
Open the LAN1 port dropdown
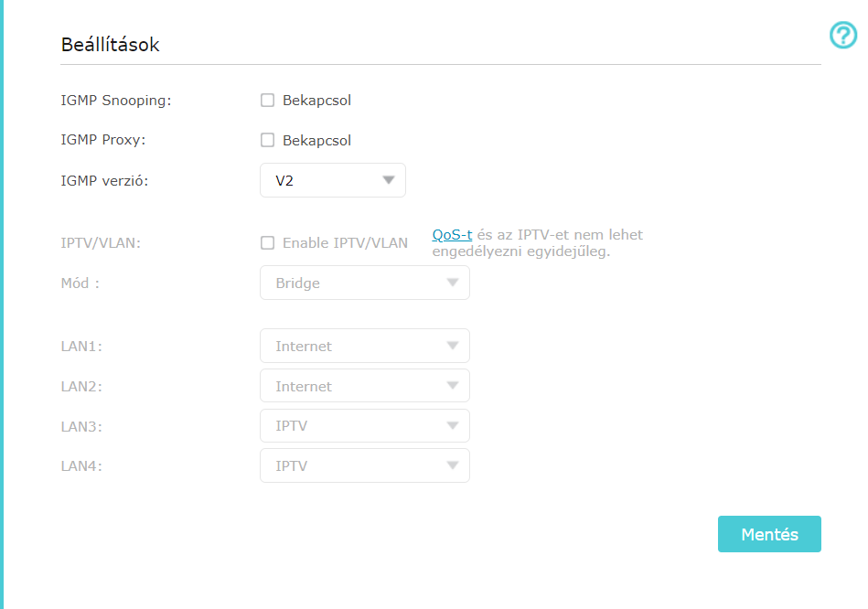click(364, 347)
